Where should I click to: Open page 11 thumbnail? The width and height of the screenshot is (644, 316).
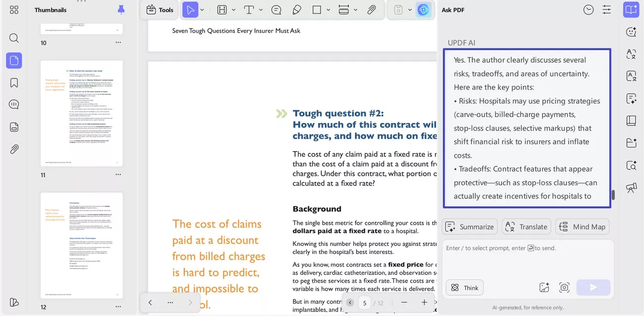click(82, 114)
